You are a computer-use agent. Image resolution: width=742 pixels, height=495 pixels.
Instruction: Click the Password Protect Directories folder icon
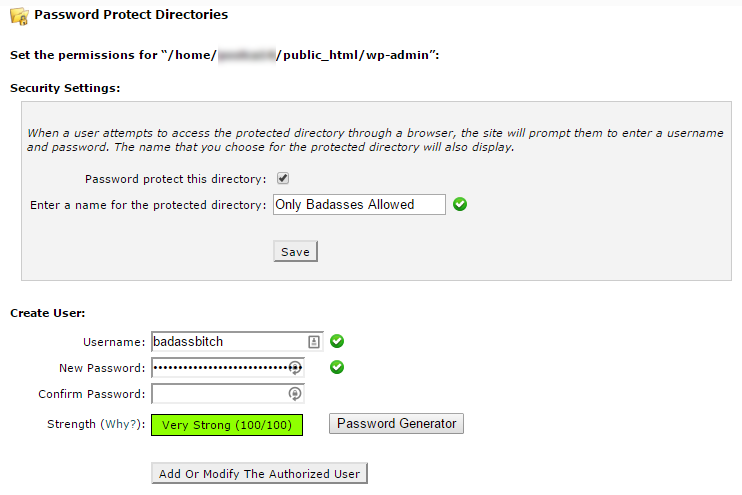coord(19,16)
